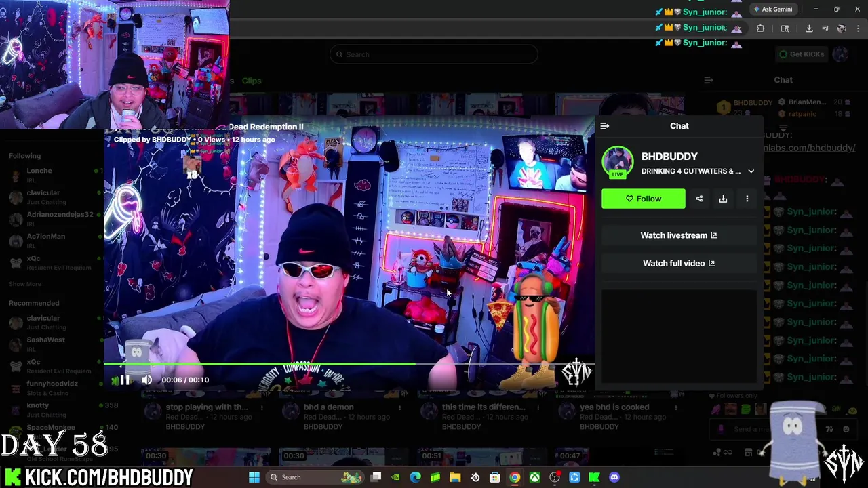Open SteelSeries app on taskbar

click(x=475, y=477)
